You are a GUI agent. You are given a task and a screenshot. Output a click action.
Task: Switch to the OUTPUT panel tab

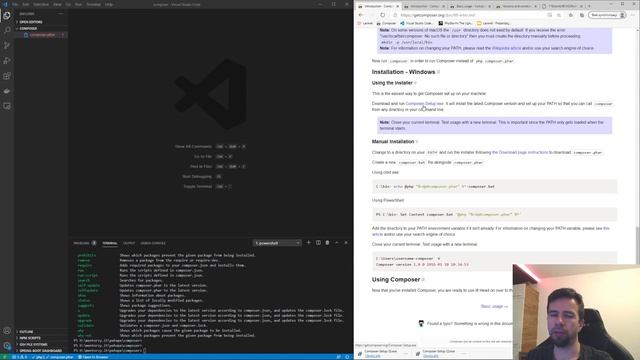(129, 243)
